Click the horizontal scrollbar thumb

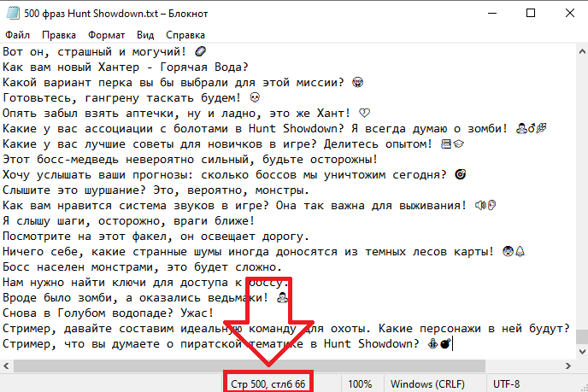248,366
